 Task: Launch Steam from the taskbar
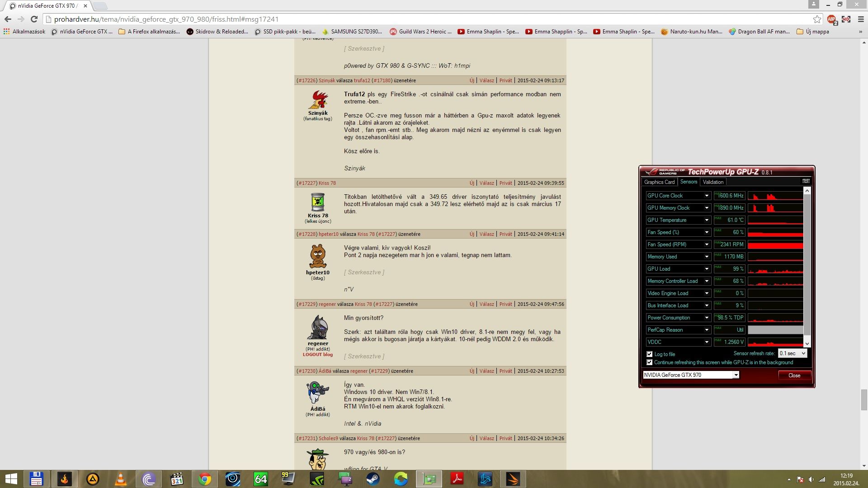click(373, 479)
